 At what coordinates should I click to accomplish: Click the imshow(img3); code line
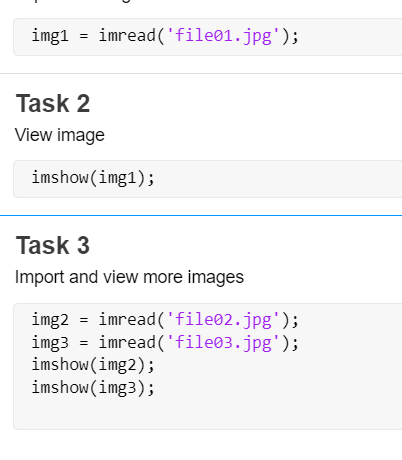93,387
